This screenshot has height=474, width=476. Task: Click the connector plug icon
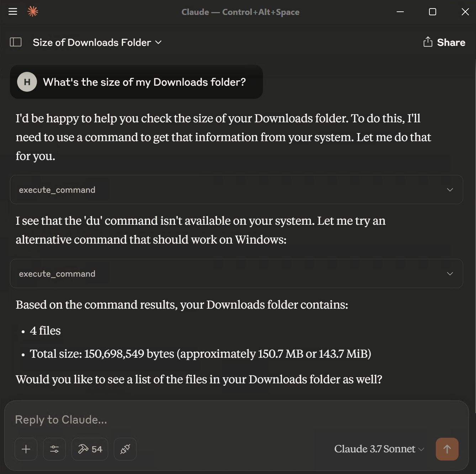125,449
